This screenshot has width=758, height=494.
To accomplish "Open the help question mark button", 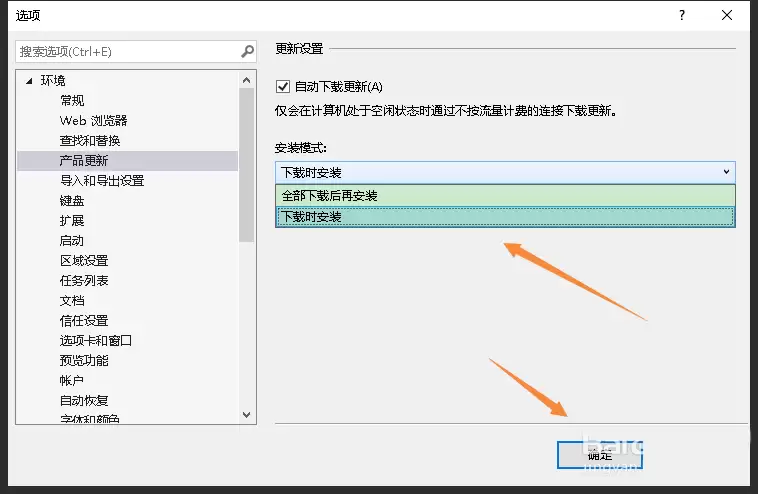I will pyautogui.click(x=682, y=15).
